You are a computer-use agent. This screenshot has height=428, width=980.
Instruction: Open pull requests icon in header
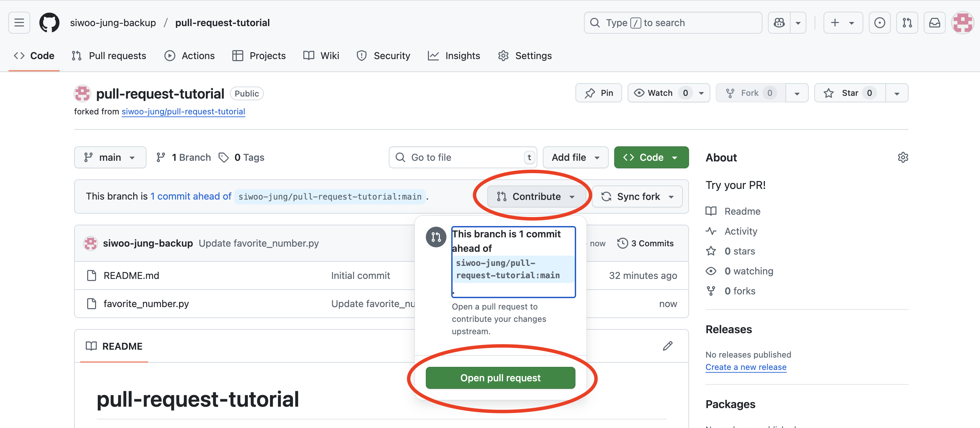907,23
